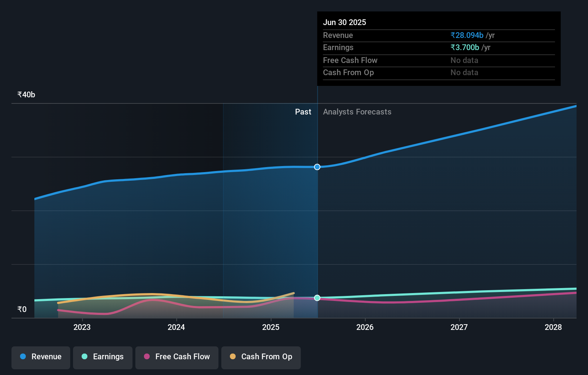Toggle the Earnings legend button
The height and width of the screenshot is (375, 588).
[x=103, y=357]
